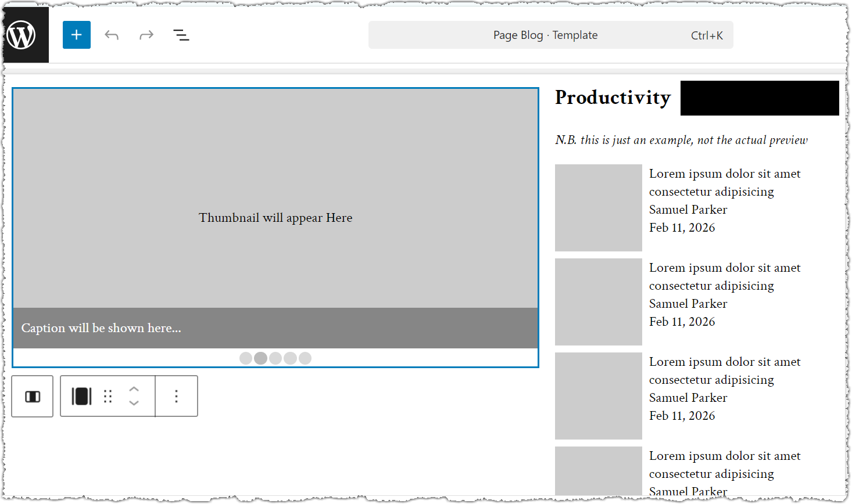Click the drag handle in block toolbar
This screenshot has width=852, height=504.
[x=108, y=397]
